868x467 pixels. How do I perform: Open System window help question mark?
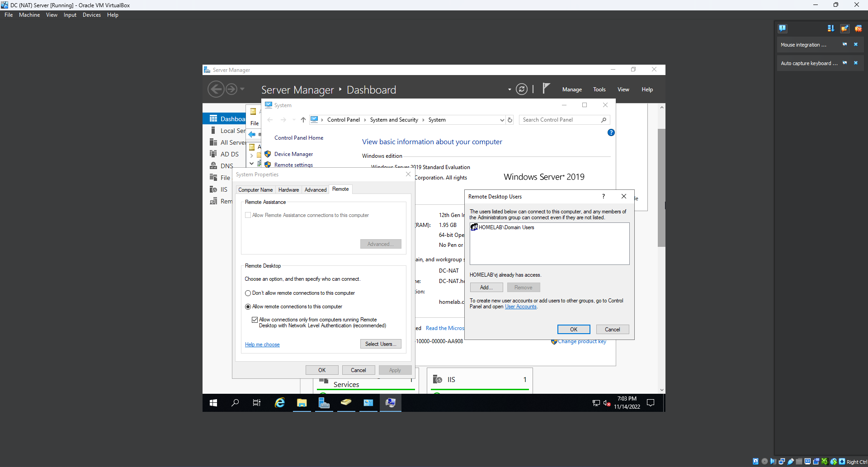[x=611, y=132]
